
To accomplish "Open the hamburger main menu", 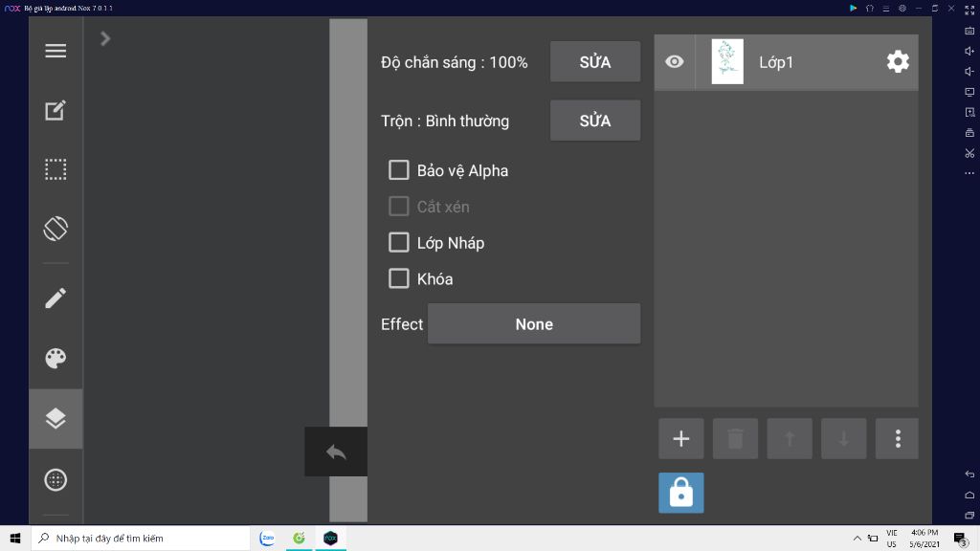I will pos(56,51).
